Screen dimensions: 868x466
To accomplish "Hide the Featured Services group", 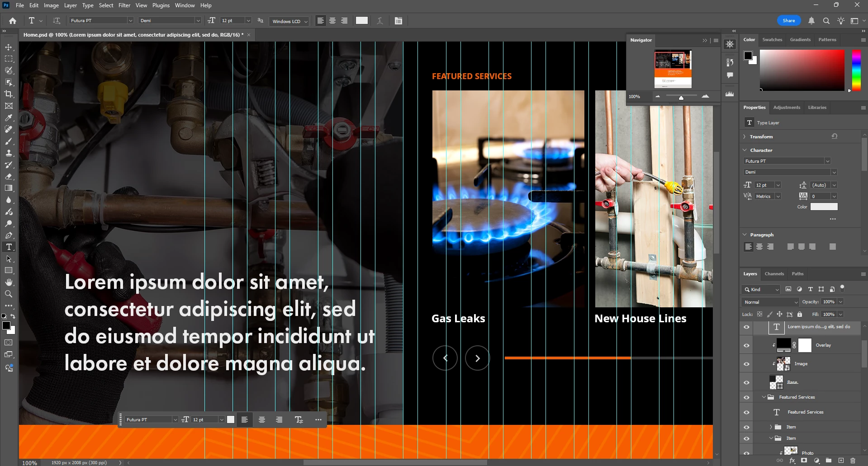I will [x=746, y=397].
